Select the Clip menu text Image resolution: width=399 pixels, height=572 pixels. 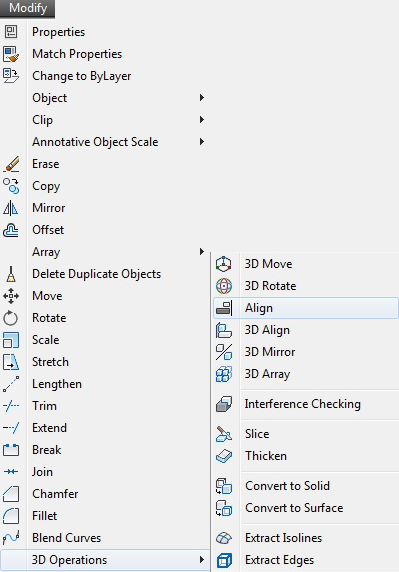point(42,120)
